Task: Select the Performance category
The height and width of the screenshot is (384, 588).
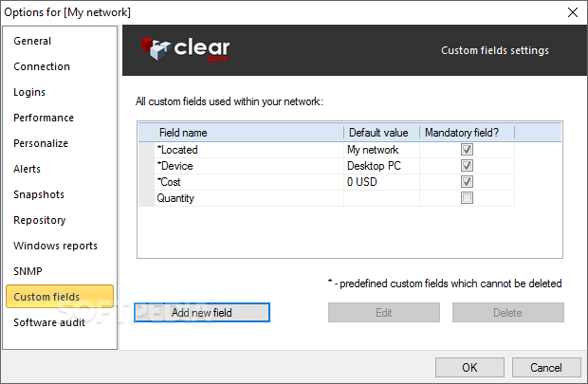Action: point(44,118)
